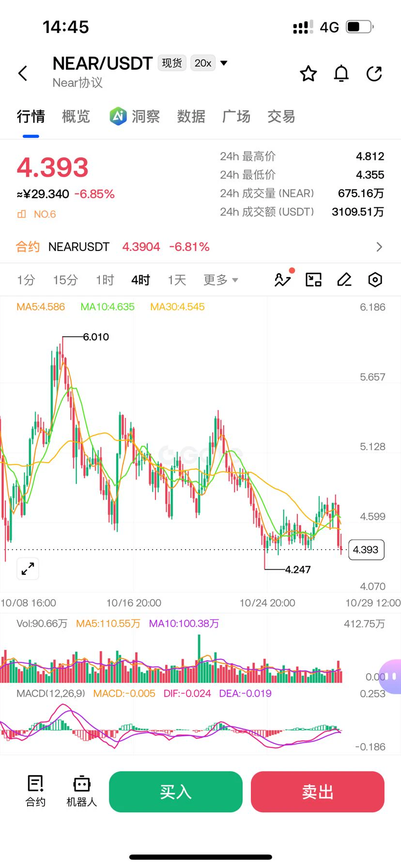Open the 合约 contract icon in bottom bar

[x=35, y=791]
